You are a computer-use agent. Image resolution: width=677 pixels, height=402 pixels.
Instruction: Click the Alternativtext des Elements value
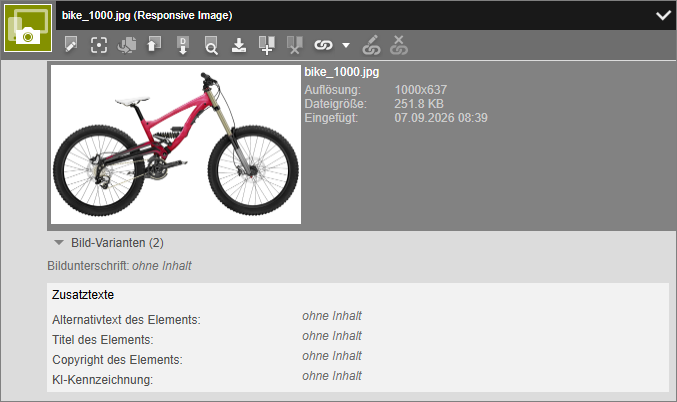[x=332, y=316]
